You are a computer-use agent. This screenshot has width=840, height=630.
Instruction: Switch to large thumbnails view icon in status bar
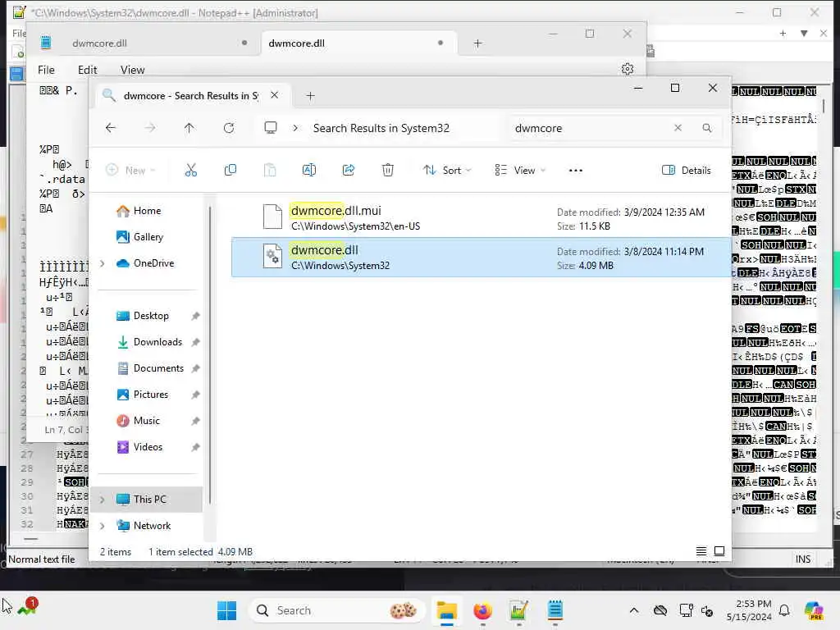[x=719, y=551]
